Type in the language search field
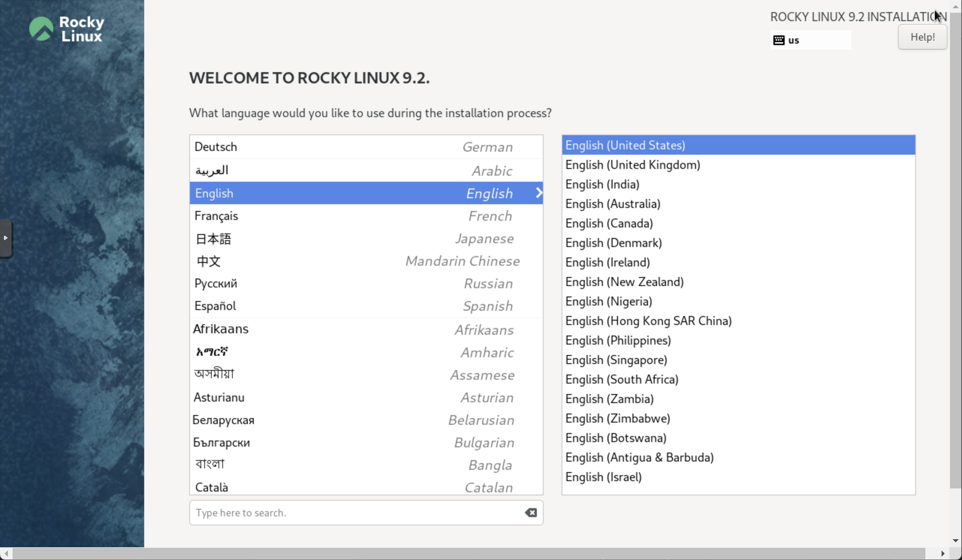Image resolution: width=962 pixels, height=560 pixels. (356, 513)
